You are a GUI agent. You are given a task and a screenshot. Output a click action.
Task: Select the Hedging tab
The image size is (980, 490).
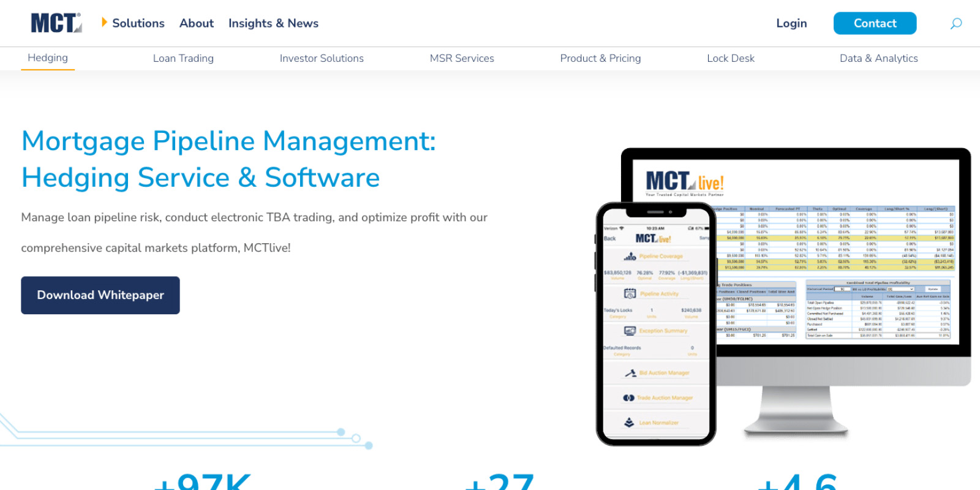(x=48, y=58)
